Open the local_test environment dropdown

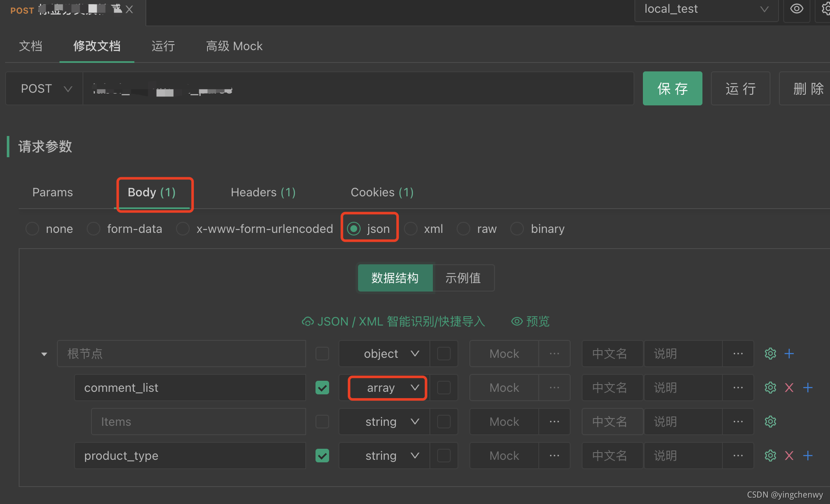pos(706,8)
